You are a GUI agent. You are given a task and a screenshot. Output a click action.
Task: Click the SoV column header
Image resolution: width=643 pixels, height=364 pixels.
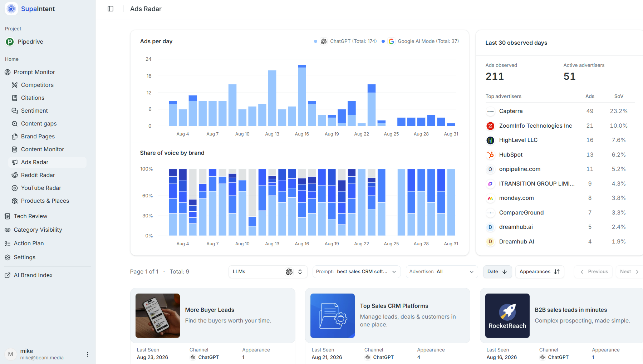click(x=619, y=97)
